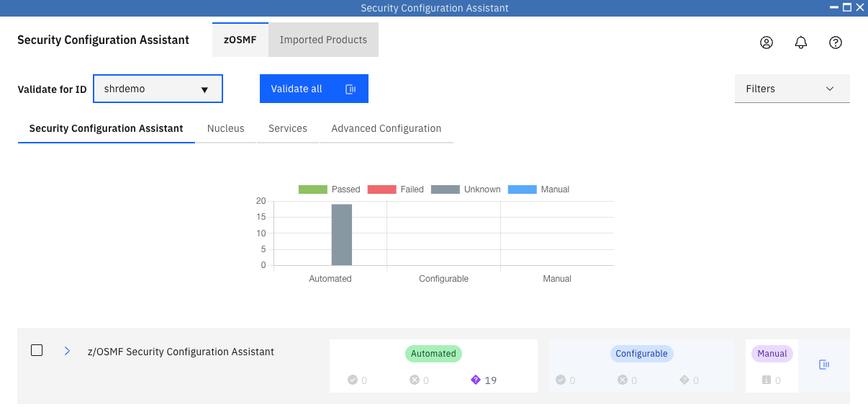Toggle the Passed legend swatch
Screen dimensions: 868x415
tap(313, 189)
